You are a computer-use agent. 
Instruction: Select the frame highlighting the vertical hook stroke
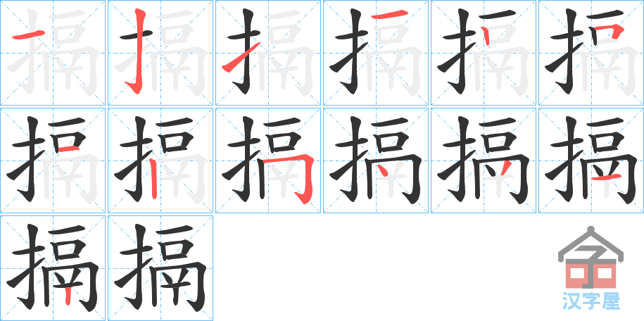coord(160,53)
